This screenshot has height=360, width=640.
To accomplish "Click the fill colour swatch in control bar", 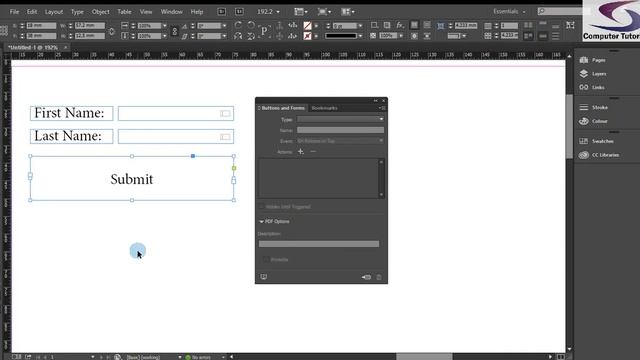I will click(307, 25).
